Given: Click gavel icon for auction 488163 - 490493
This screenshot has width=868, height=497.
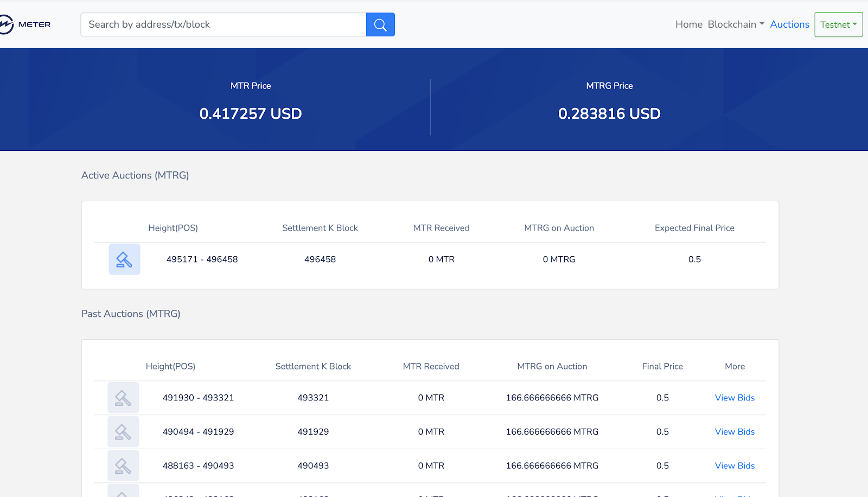Looking at the screenshot, I should pos(123,466).
